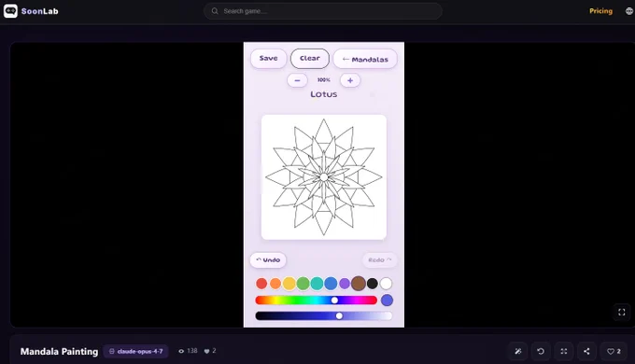Open the language globe icon
This screenshot has height=364, width=635.
pos(629,11)
